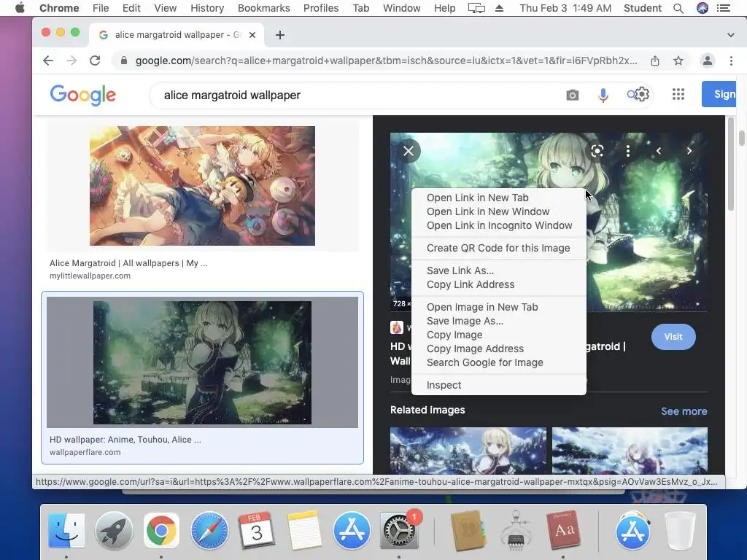Open the Trash in the Dock

click(681, 530)
